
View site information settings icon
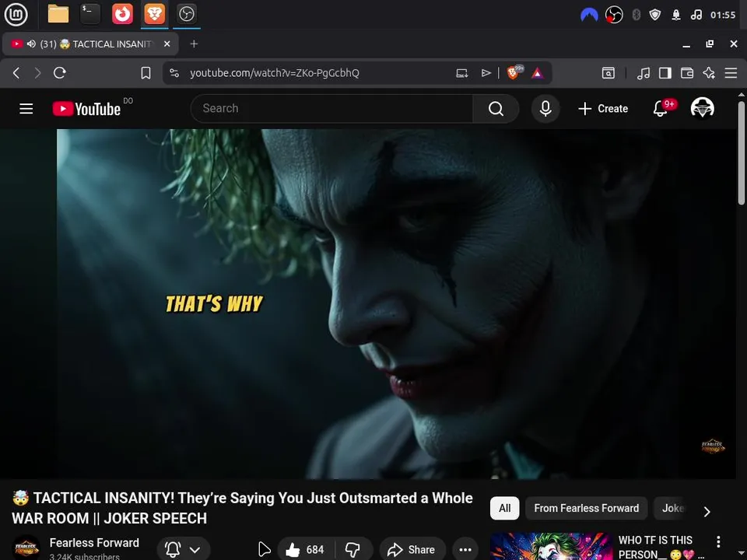174,73
